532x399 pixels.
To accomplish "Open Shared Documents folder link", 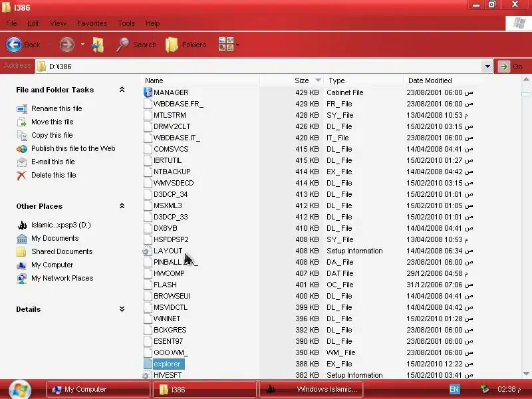I will click(62, 251).
